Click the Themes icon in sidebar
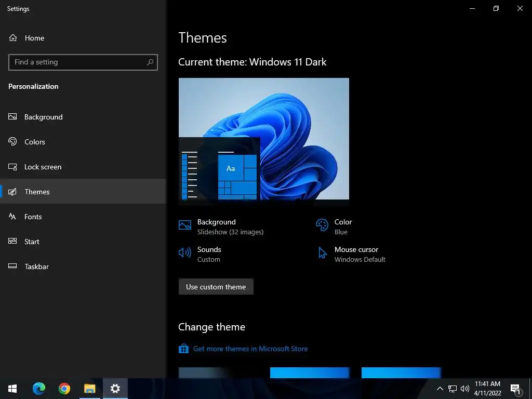The image size is (532, 399). [x=12, y=192]
